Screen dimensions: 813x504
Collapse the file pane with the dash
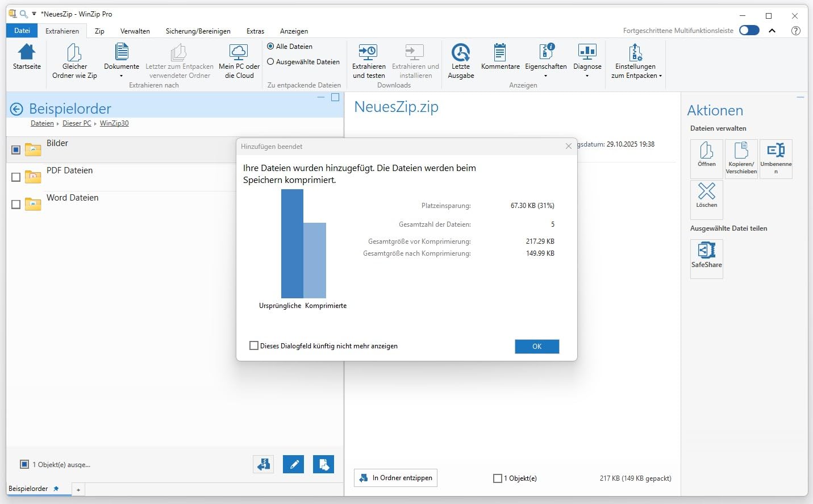pos(321,97)
